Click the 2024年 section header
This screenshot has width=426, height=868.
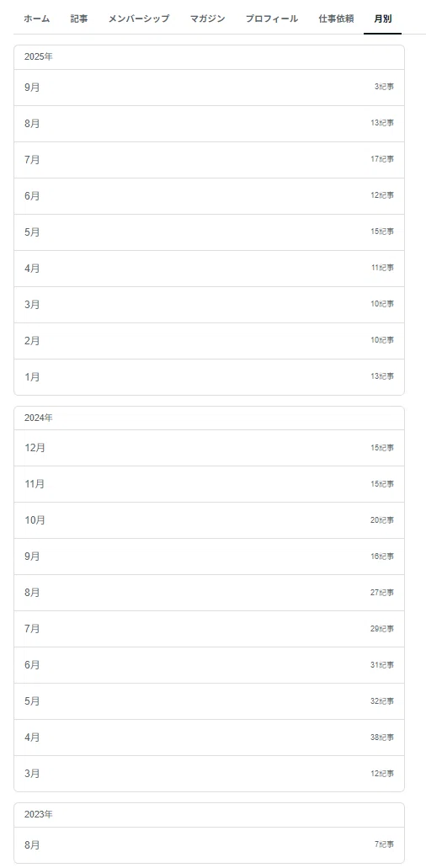coord(209,418)
